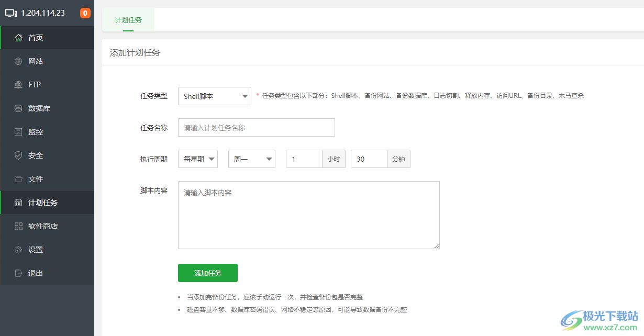Click the home icon beside 首页

coord(18,38)
